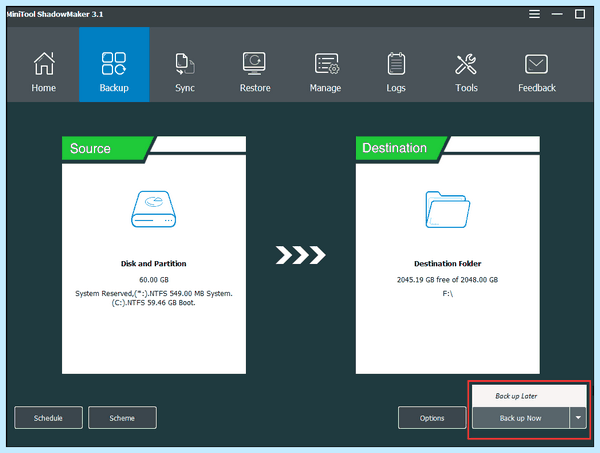Click the 2045.19 GB free text
The image size is (600, 453).
click(447, 280)
